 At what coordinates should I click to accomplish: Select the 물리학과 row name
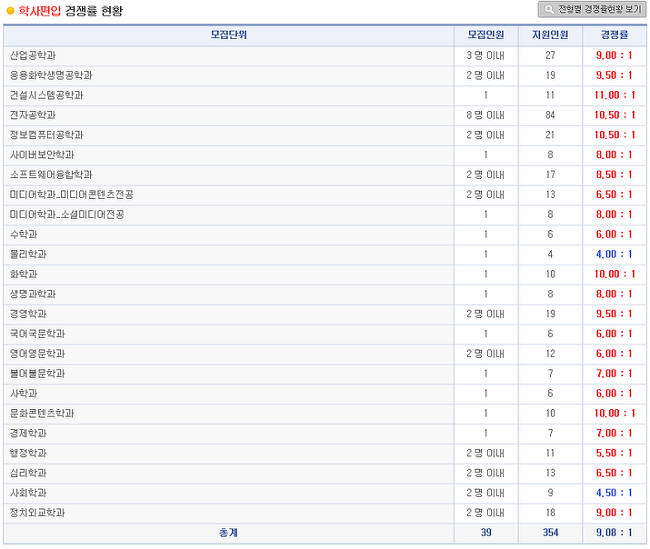tap(28, 254)
